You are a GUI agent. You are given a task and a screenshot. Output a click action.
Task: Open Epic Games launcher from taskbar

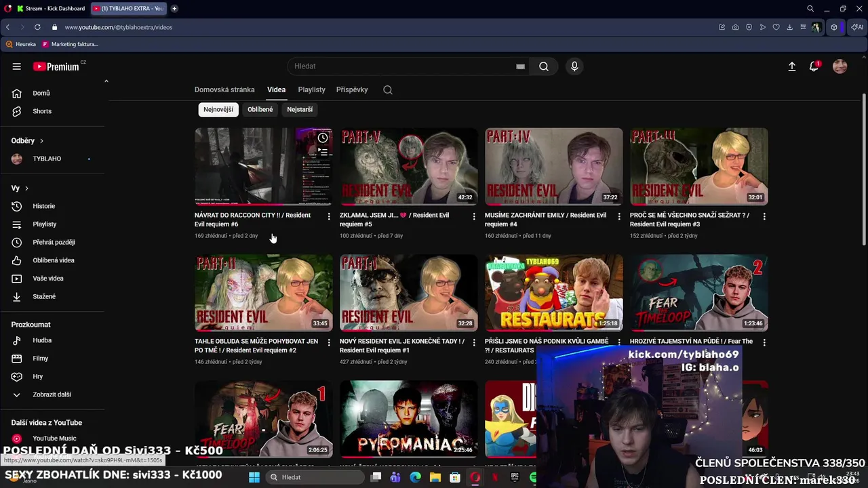[515, 477]
